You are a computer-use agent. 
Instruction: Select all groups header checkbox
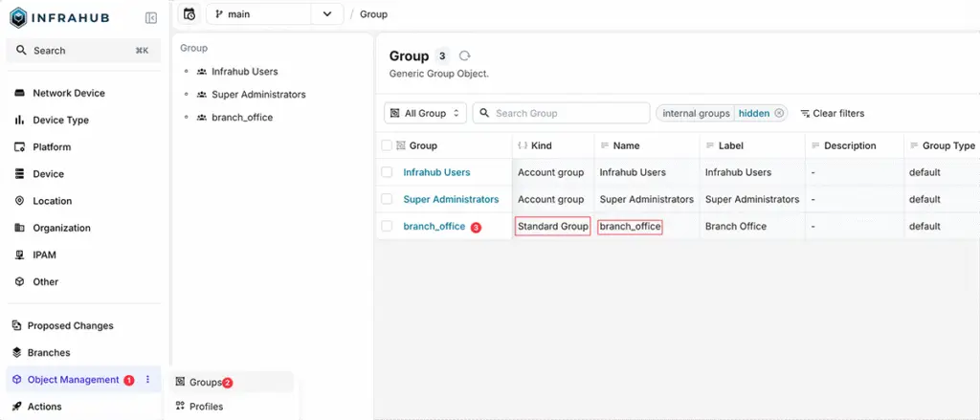pyautogui.click(x=387, y=145)
